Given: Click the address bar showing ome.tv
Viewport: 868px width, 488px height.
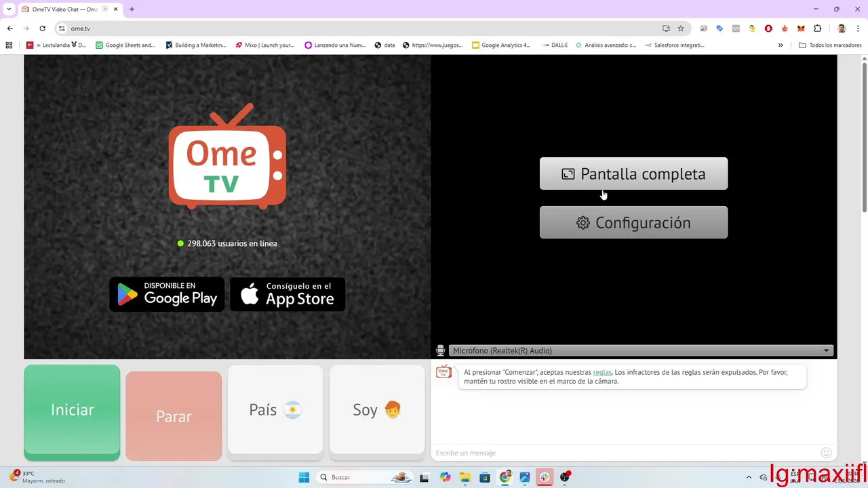Looking at the screenshot, I should pyautogui.click(x=366, y=28).
